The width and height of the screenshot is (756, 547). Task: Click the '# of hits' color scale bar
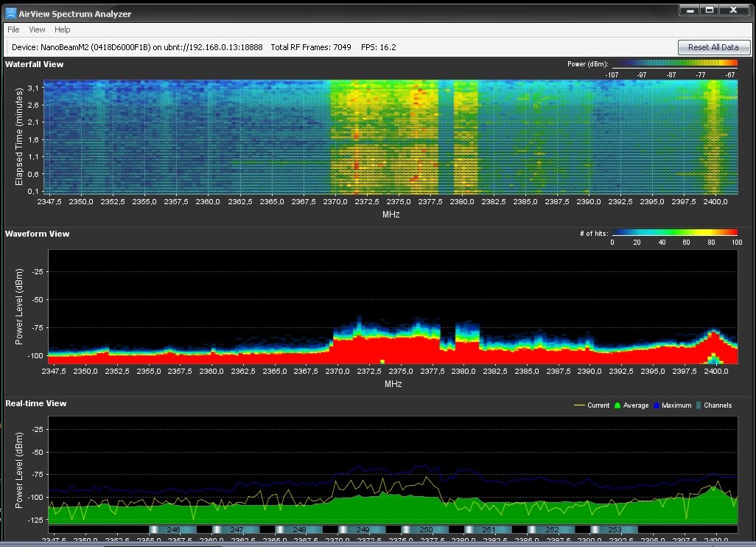(674, 234)
